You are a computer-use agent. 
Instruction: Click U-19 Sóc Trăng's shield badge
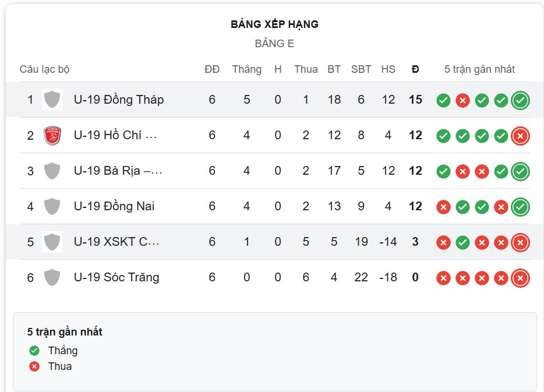(52, 278)
